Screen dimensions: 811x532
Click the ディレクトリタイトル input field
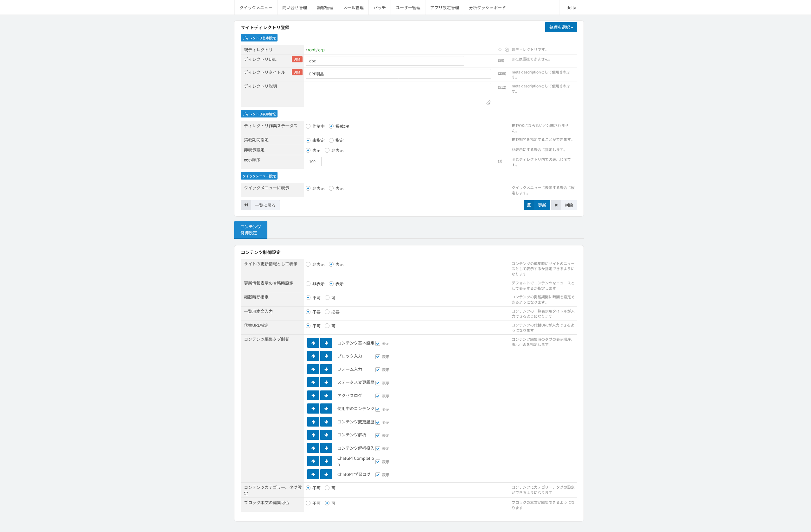coord(398,74)
